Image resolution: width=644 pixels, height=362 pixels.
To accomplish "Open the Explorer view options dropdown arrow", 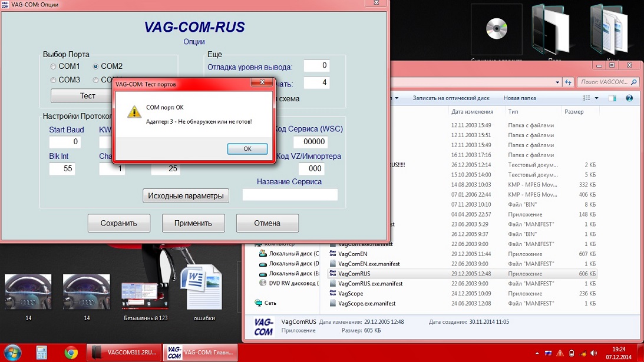I will [x=597, y=98].
